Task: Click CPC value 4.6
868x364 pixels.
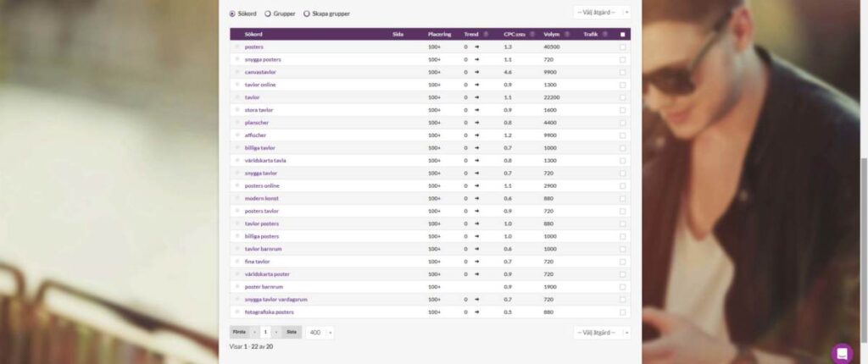Action: pyautogui.click(x=508, y=72)
